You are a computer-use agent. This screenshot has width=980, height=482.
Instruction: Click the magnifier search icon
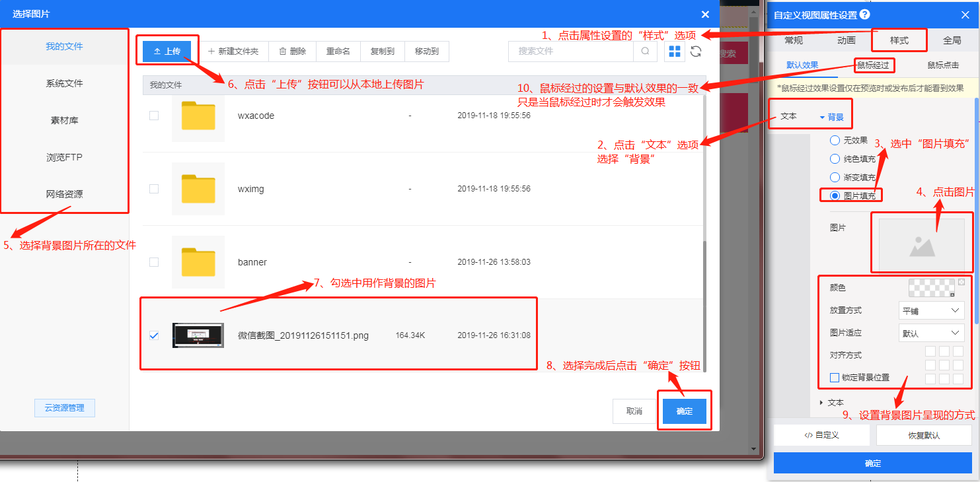coord(645,52)
